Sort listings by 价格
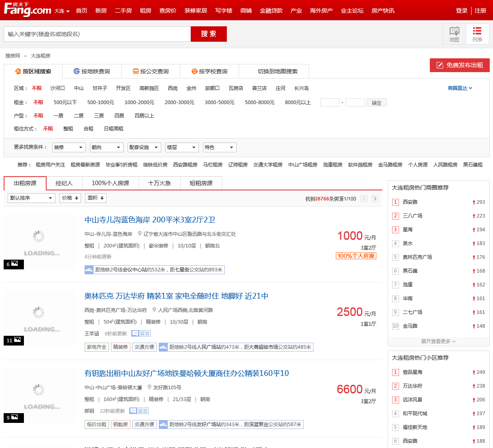The width and height of the screenshot is (493, 448). coord(70,198)
